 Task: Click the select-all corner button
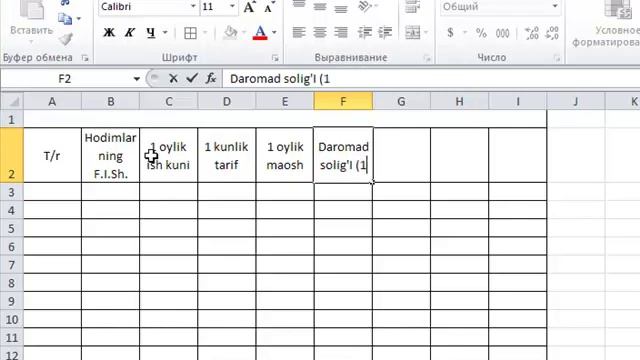11,102
